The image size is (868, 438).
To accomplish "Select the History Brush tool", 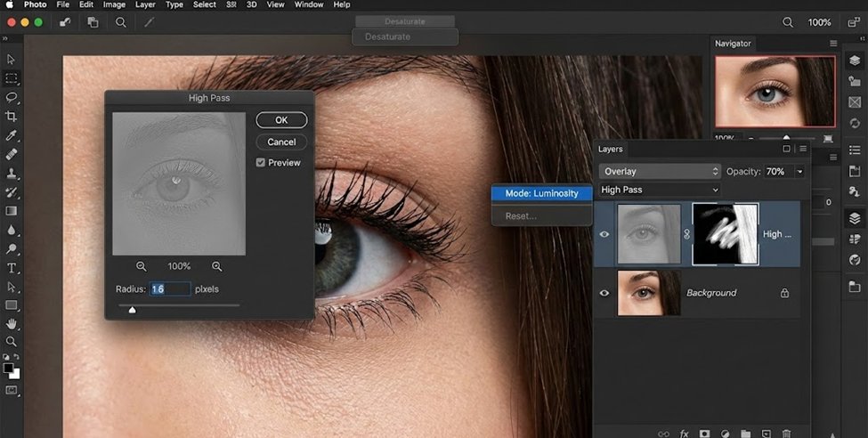I will click(11, 192).
